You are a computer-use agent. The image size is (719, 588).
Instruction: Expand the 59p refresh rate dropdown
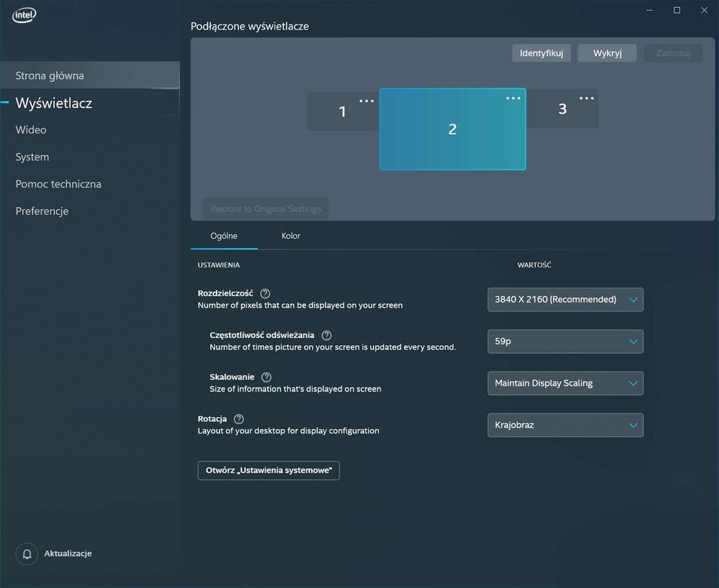coord(565,341)
